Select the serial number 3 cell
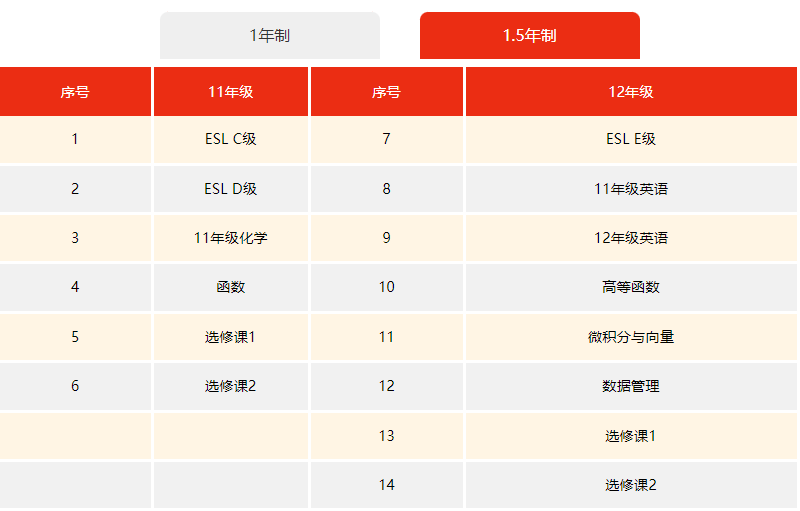The height and width of the screenshot is (511, 800). coord(75,238)
